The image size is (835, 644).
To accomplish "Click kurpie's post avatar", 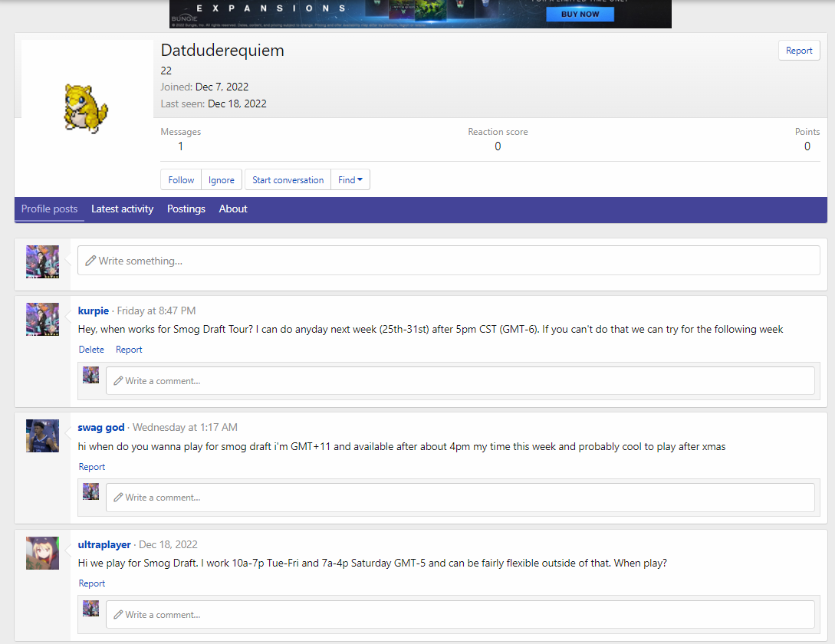I will 43,319.
